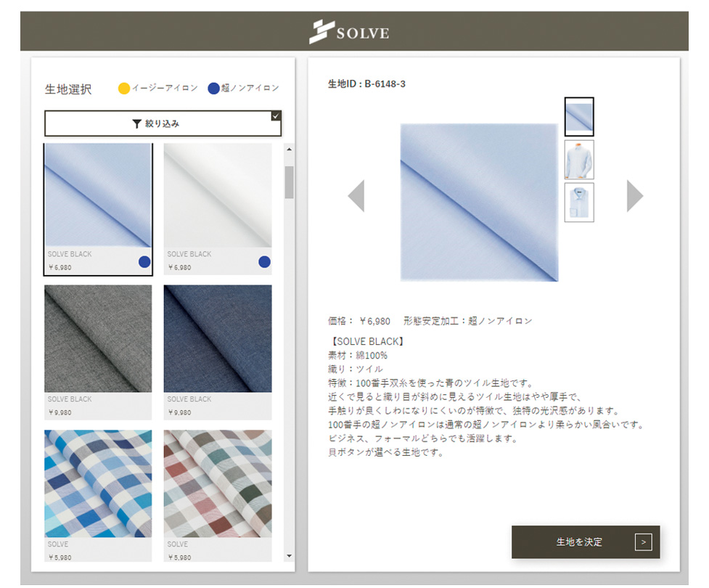Confirm fabric with 生地を決定 button
Viewport: 709px width, 588px height.
(x=586, y=542)
